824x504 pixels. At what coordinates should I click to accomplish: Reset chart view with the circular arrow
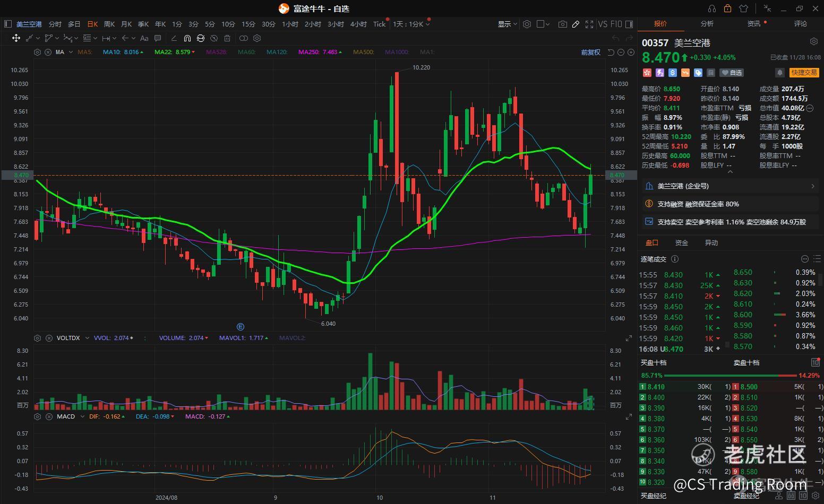(x=611, y=52)
